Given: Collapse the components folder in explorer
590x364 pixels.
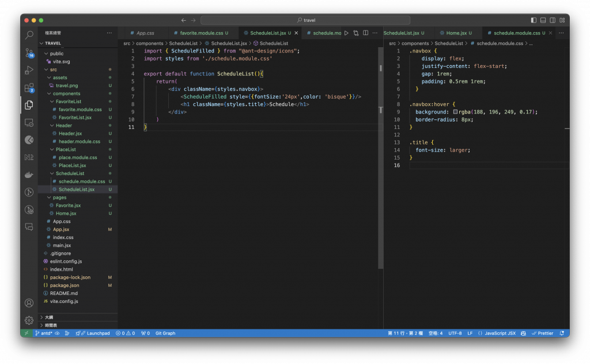Looking at the screenshot, I should point(66,94).
